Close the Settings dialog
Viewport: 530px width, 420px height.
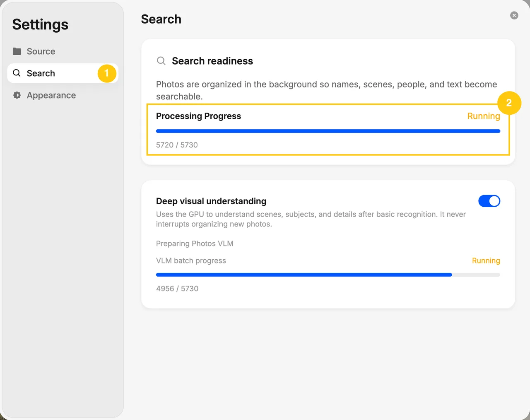[x=514, y=15]
